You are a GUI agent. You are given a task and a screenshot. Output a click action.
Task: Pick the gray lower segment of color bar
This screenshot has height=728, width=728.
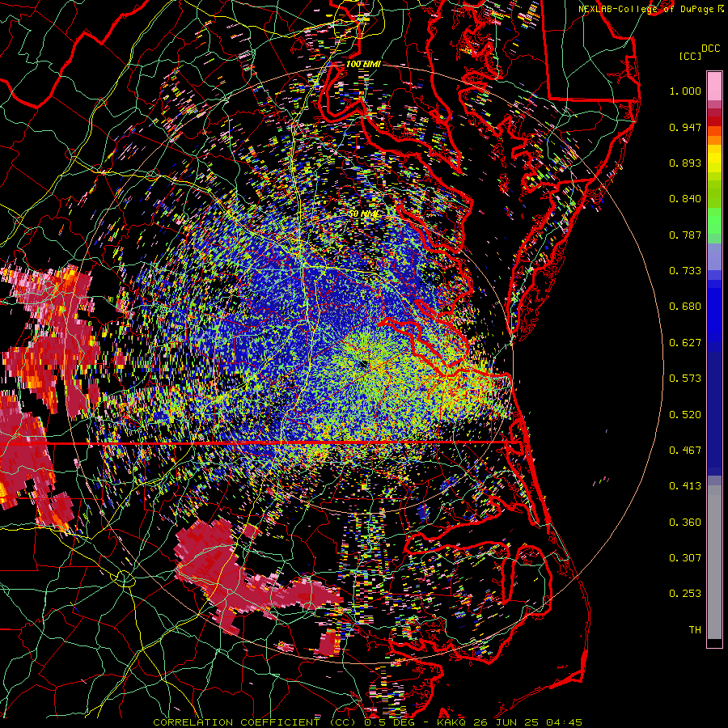point(714,562)
